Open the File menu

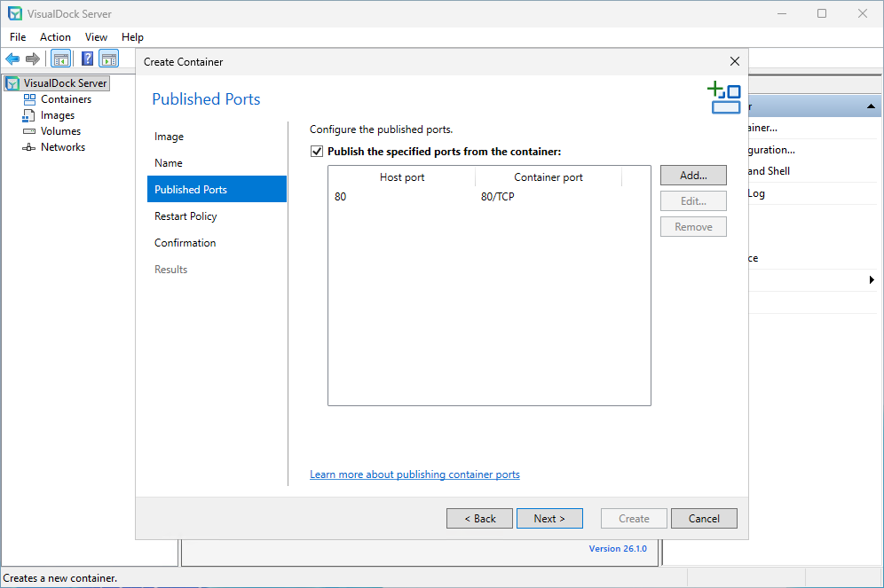(x=18, y=37)
